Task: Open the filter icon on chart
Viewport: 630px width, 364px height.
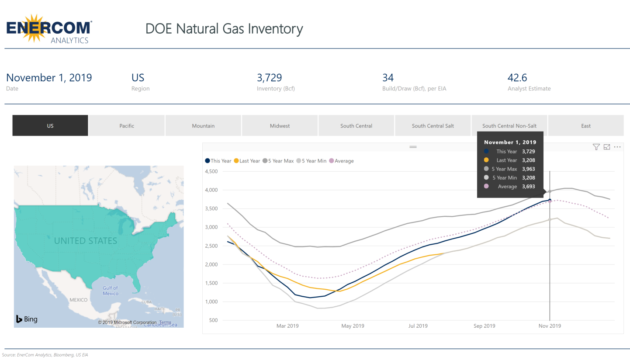Action: point(596,147)
